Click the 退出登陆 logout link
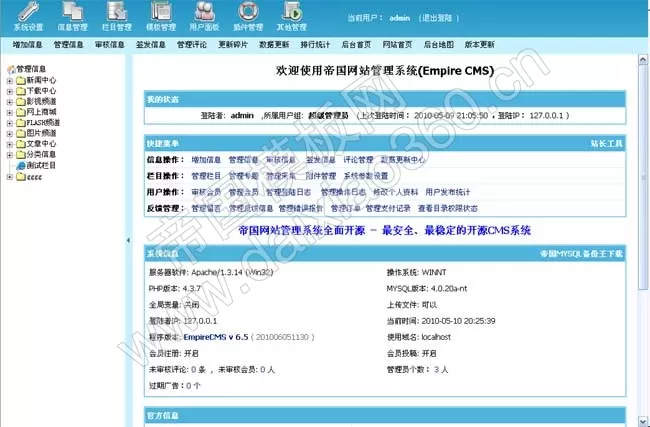This screenshot has width=650, height=427. click(439, 18)
